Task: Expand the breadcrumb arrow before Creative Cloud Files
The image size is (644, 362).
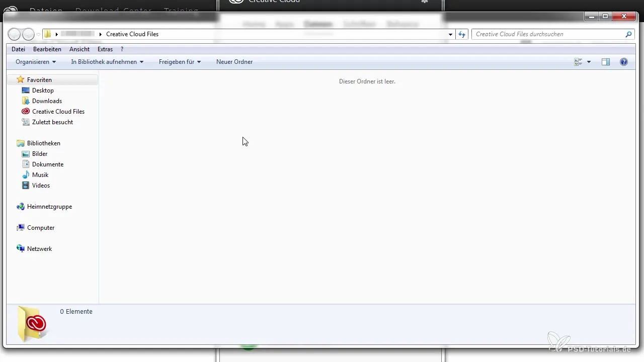Action: (101, 34)
